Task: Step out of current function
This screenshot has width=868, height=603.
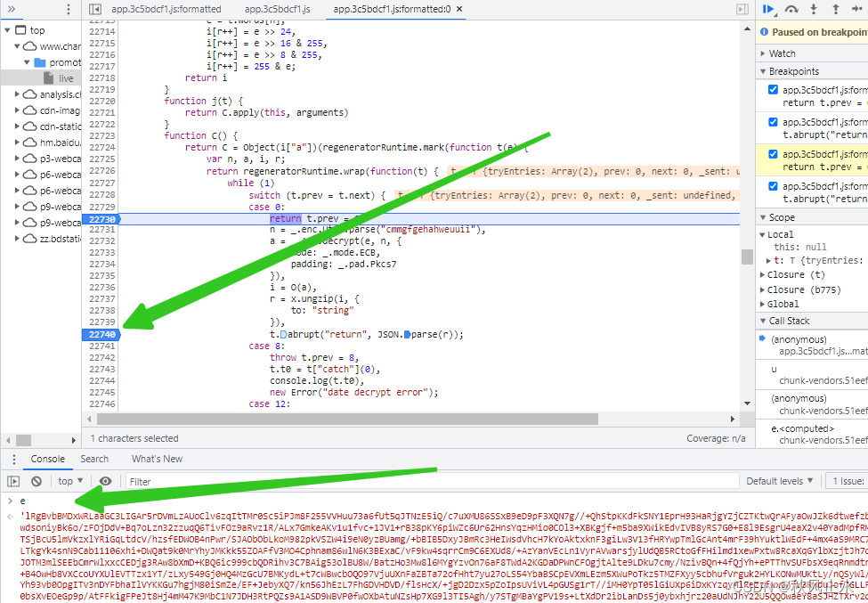Action: point(836,9)
